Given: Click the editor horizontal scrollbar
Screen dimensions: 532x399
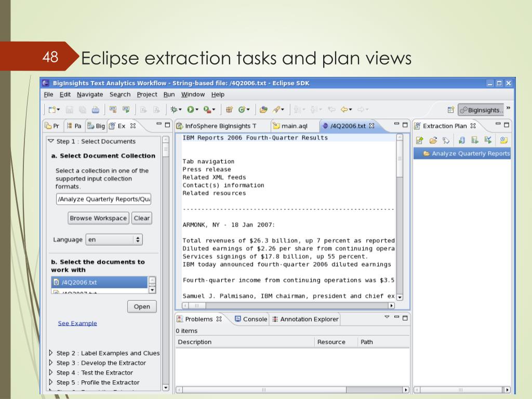Looking at the screenshot, I should click(288, 305).
